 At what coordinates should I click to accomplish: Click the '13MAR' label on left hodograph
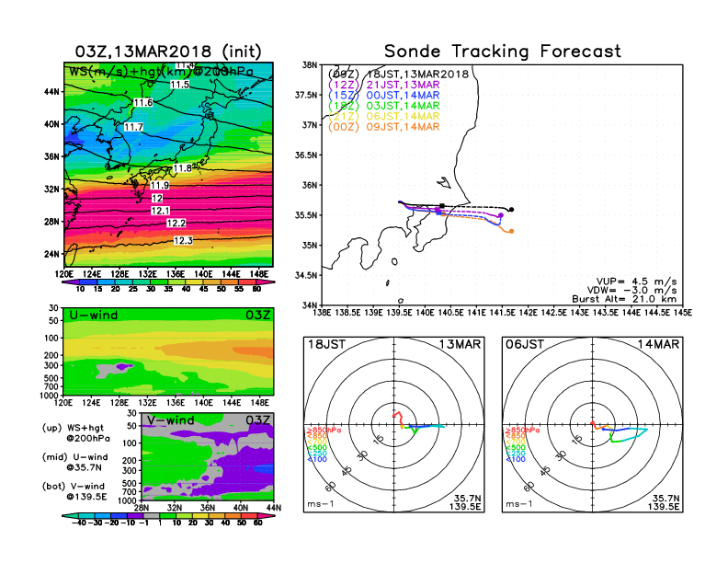(x=460, y=345)
